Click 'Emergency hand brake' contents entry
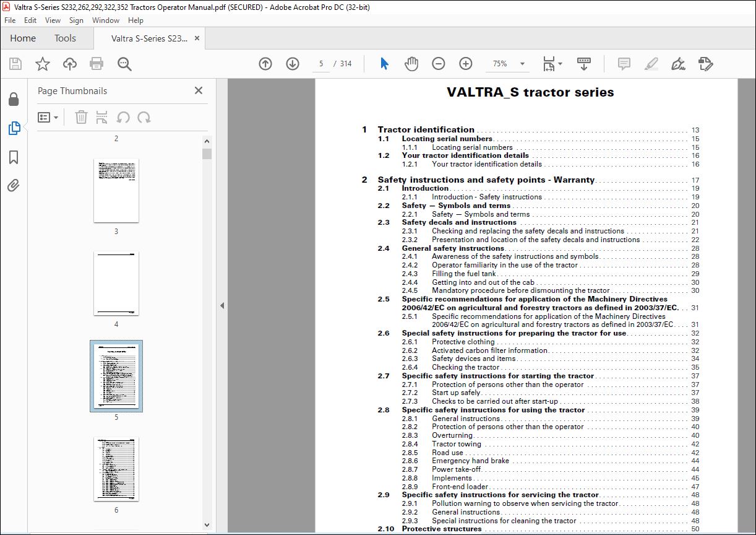The height and width of the screenshot is (535, 756). click(x=470, y=461)
